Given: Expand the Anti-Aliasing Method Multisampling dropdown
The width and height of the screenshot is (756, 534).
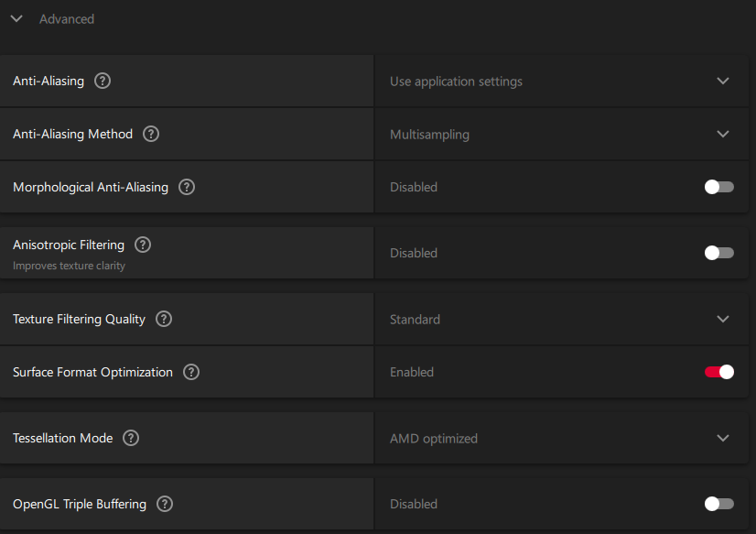Looking at the screenshot, I should pos(723,134).
